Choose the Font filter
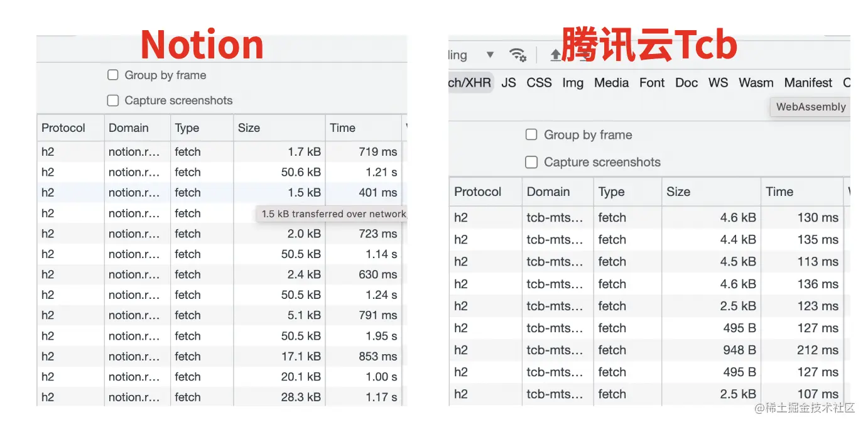The width and height of the screenshot is (868, 427). click(652, 82)
